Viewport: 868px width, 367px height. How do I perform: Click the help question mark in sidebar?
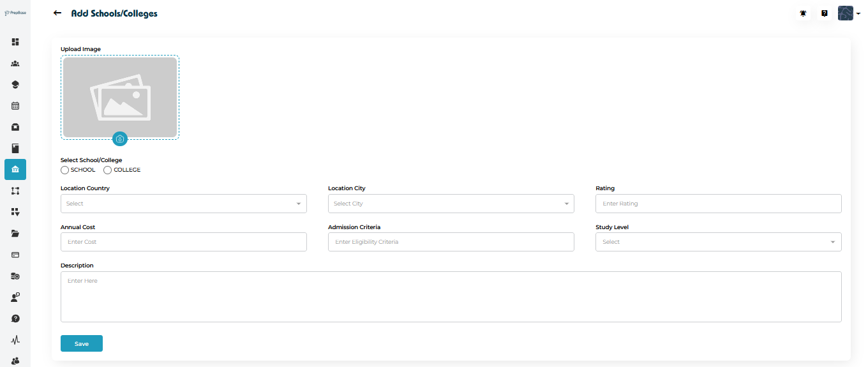15,318
